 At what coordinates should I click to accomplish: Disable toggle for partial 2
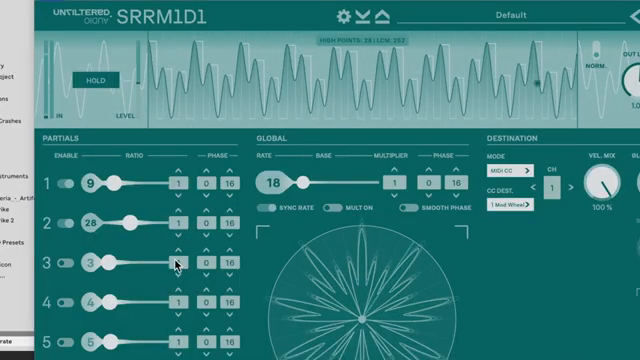click(x=65, y=223)
